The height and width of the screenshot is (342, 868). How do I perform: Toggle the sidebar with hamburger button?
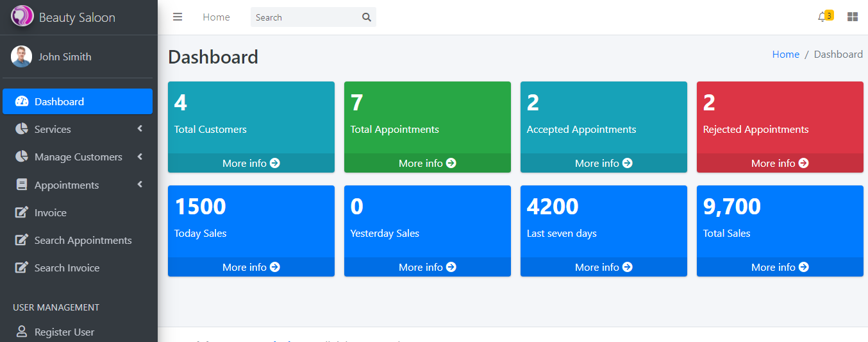coord(178,17)
